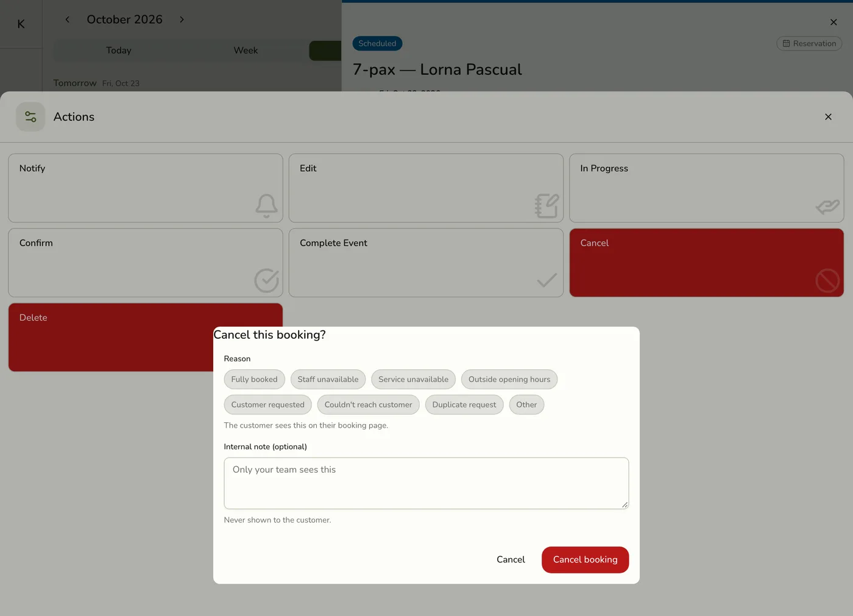This screenshot has width=853, height=616.
Task: Click the Notify bell icon
Action: [266, 206]
